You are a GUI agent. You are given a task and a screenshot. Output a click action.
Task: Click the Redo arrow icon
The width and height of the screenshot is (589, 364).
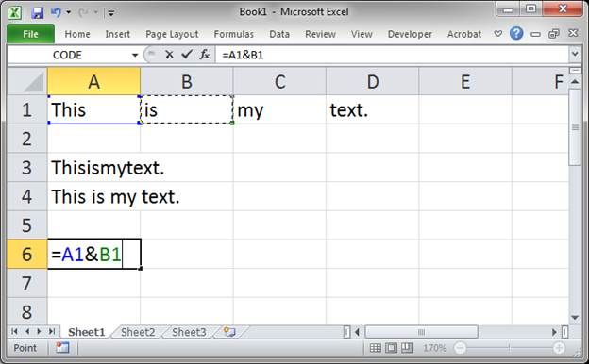point(83,13)
